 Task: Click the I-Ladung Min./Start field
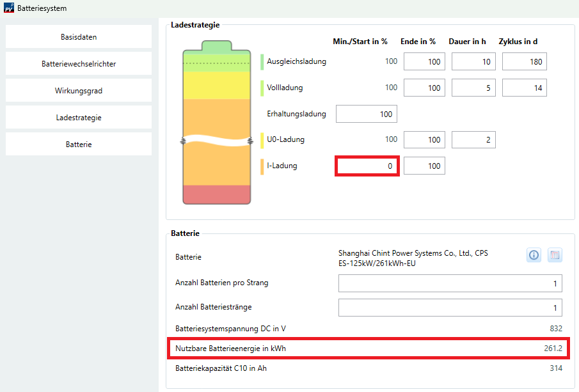pos(367,166)
